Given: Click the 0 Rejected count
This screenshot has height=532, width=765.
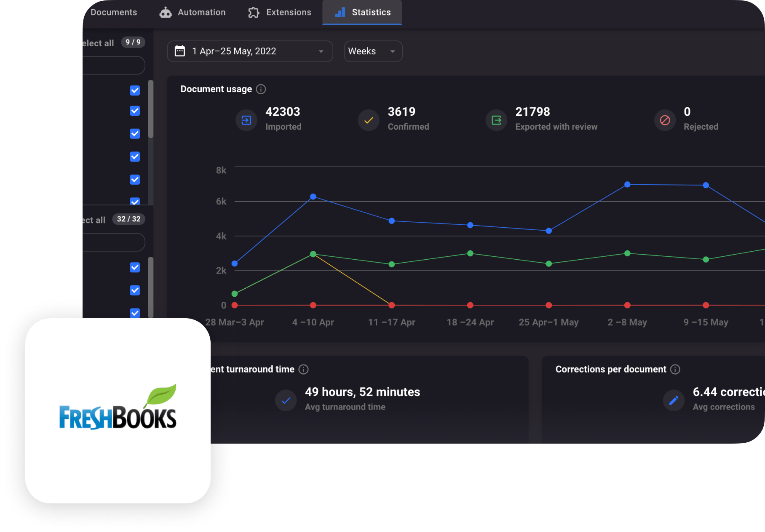Looking at the screenshot, I should tap(687, 112).
